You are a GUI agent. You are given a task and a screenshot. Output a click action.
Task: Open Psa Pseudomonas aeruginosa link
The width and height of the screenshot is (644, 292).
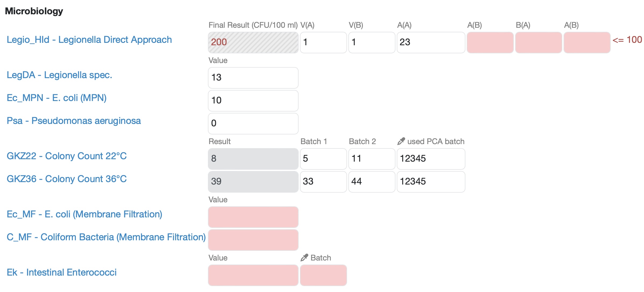tap(73, 121)
